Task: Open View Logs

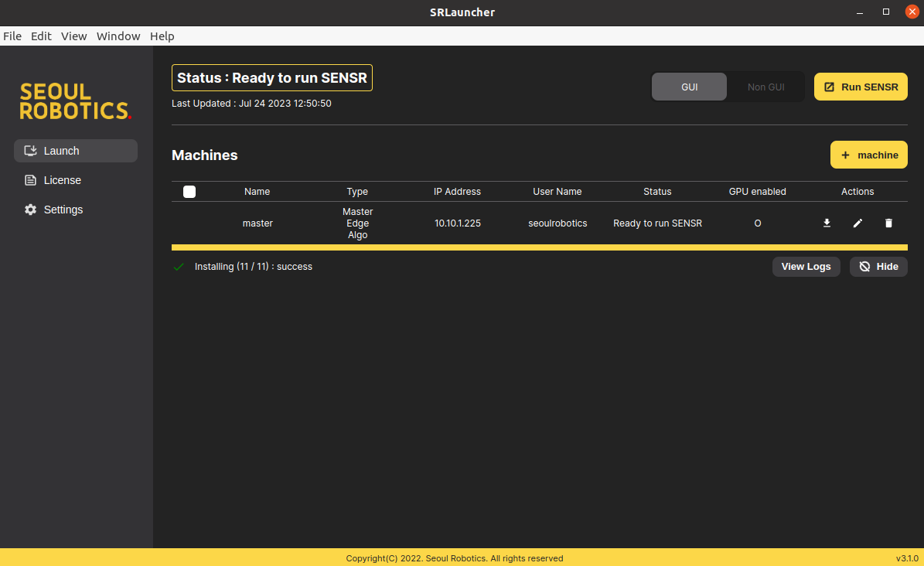Action: [x=806, y=267]
